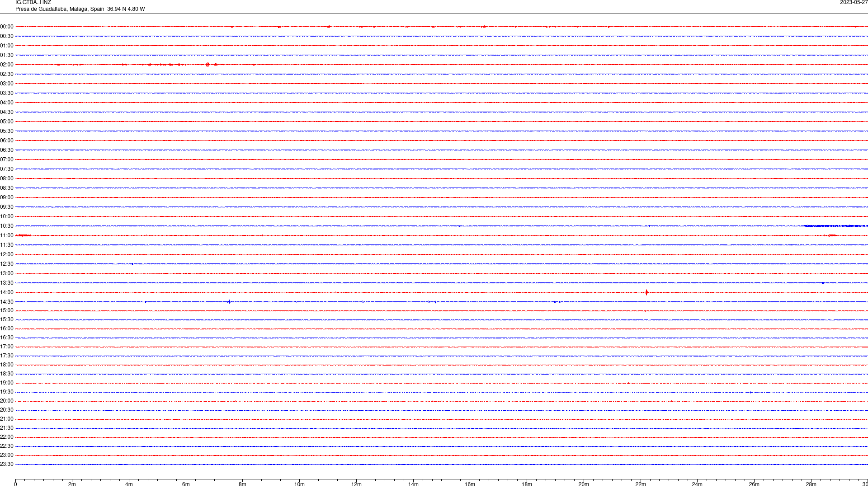Click the blue noise burst ending the 10:30 trace
Image resolution: width=868 pixels, height=488 pixels.
836,226
